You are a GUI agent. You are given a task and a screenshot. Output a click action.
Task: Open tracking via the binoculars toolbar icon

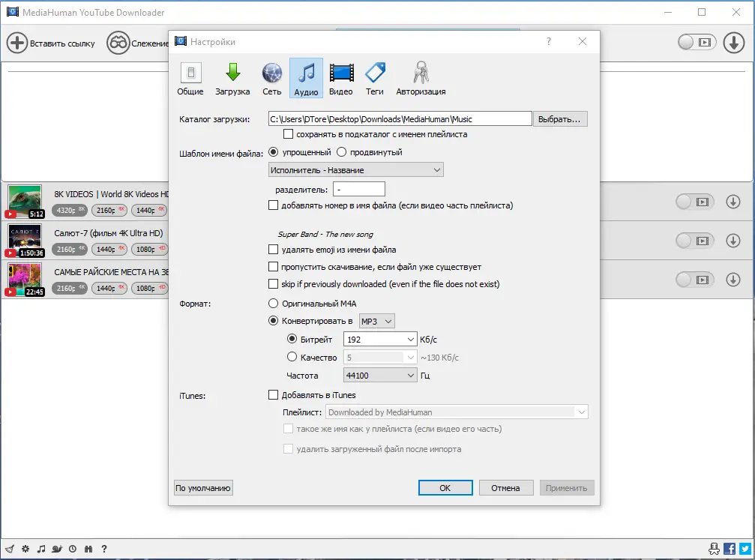(x=118, y=43)
